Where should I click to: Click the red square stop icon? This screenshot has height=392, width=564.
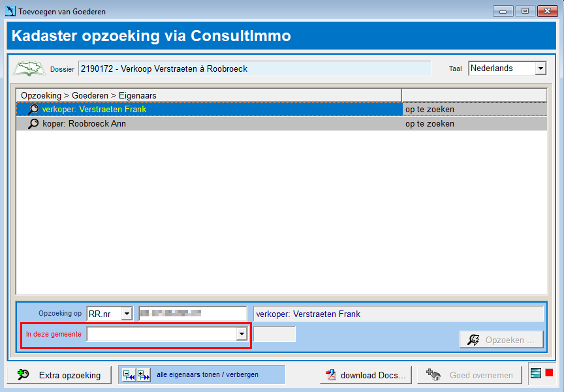(x=549, y=372)
